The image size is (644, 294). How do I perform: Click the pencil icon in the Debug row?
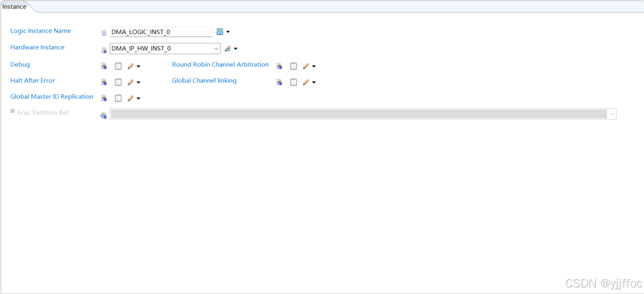coord(130,66)
